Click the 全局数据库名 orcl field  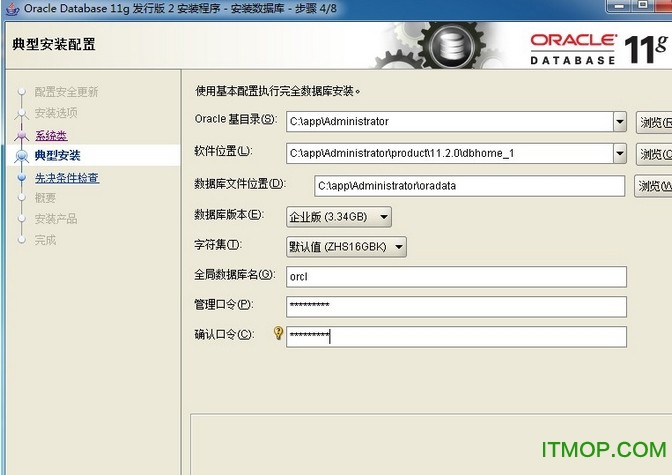point(456,276)
